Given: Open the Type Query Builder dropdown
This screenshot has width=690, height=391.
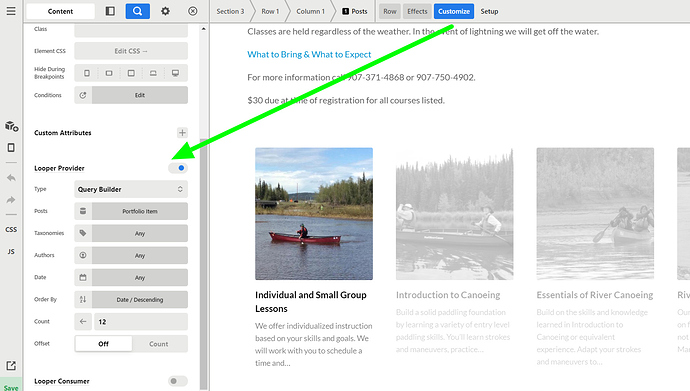Looking at the screenshot, I should click(131, 189).
